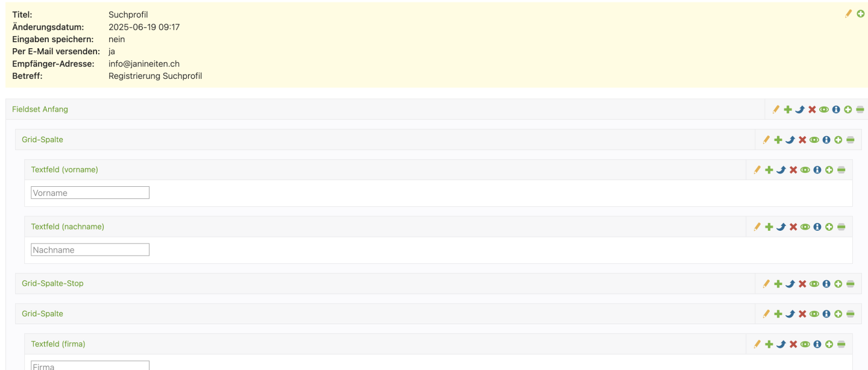Edit the Textfeld (firma) field

757,345
